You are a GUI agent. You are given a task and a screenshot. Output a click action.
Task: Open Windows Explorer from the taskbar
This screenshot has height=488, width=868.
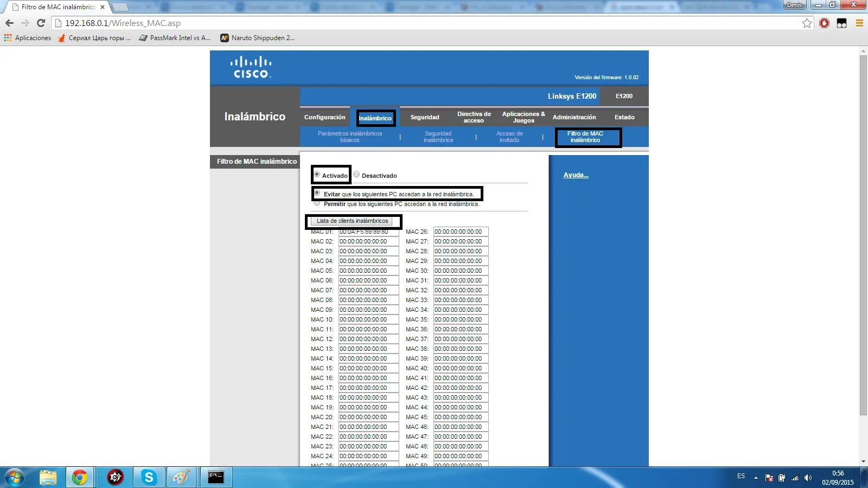[x=48, y=477]
